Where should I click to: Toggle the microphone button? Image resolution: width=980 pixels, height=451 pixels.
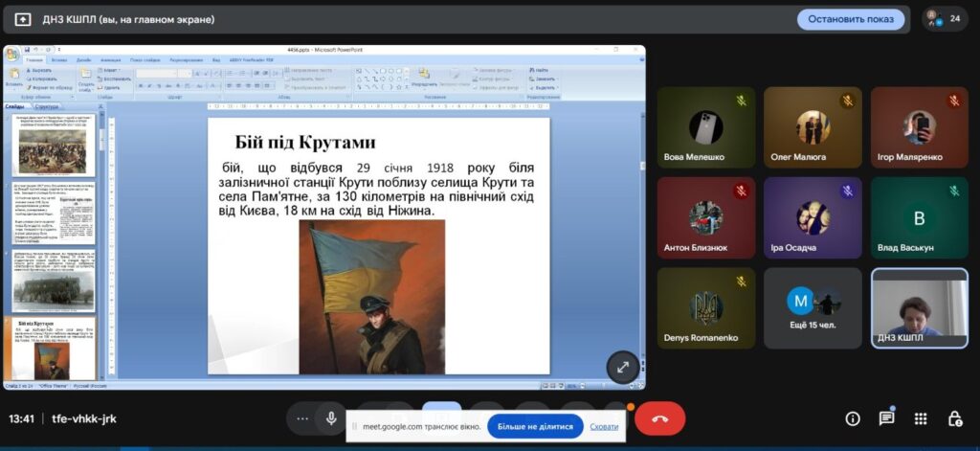[x=331, y=418]
